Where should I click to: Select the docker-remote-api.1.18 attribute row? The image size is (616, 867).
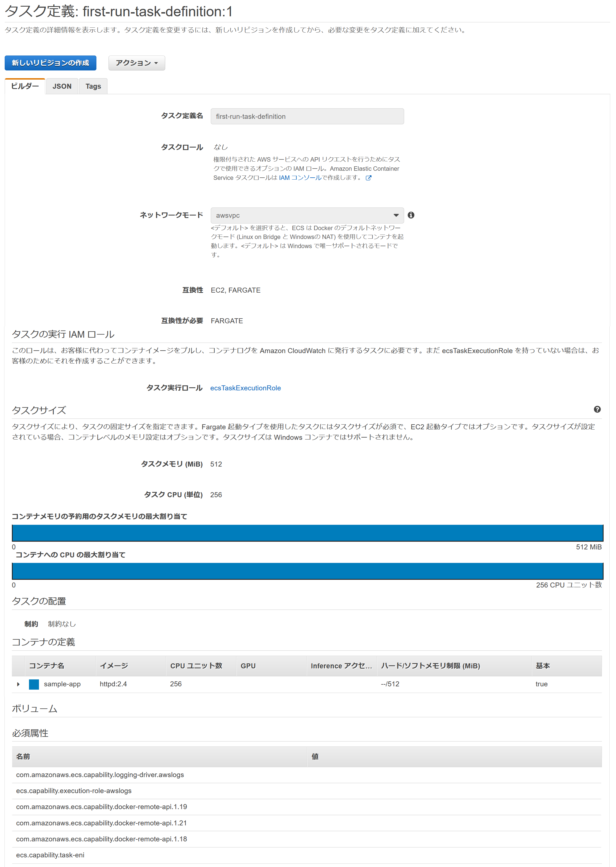tap(307, 839)
